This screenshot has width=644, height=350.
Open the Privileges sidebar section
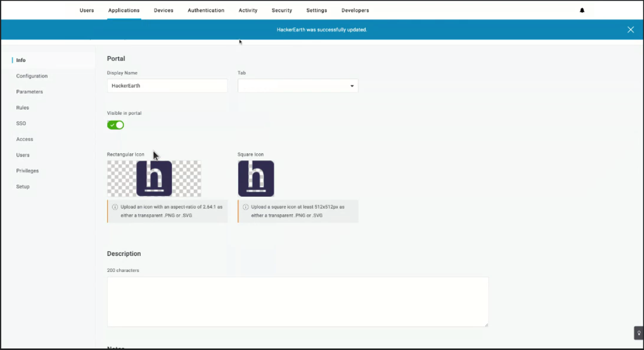(27, 171)
